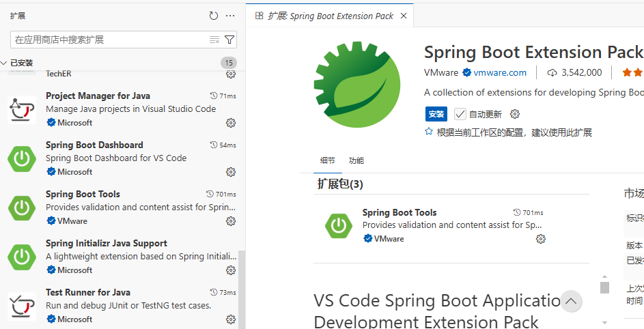Open manage gear for Test Runner for Java
644x329 pixels.
click(x=231, y=319)
